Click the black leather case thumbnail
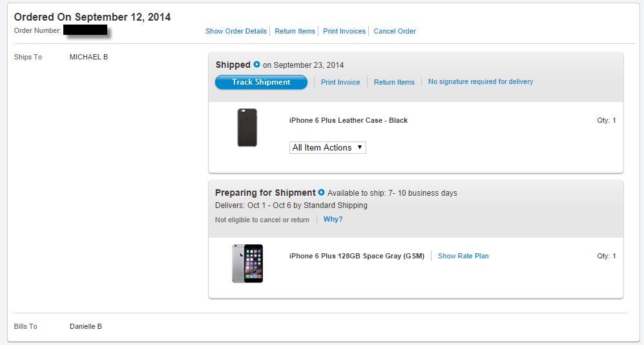The width and height of the screenshot is (644, 345). coord(247,128)
